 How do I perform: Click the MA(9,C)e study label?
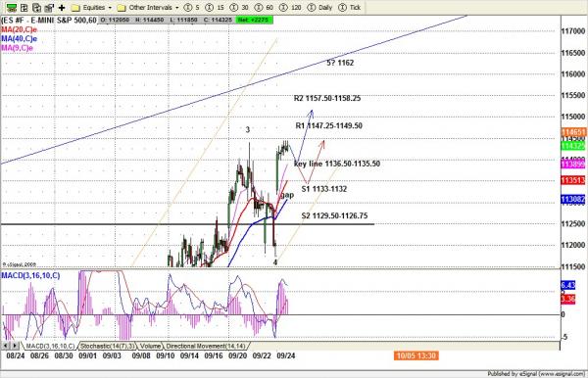(18, 48)
